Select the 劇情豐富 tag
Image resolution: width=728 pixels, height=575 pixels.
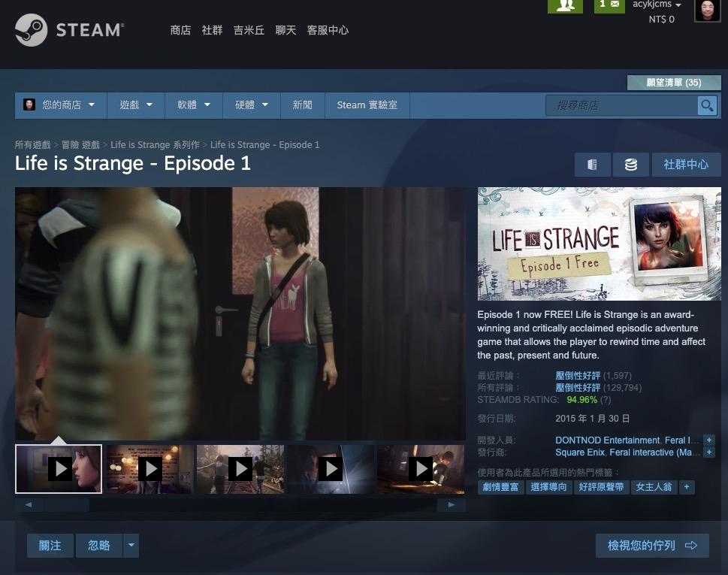coord(500,487)
